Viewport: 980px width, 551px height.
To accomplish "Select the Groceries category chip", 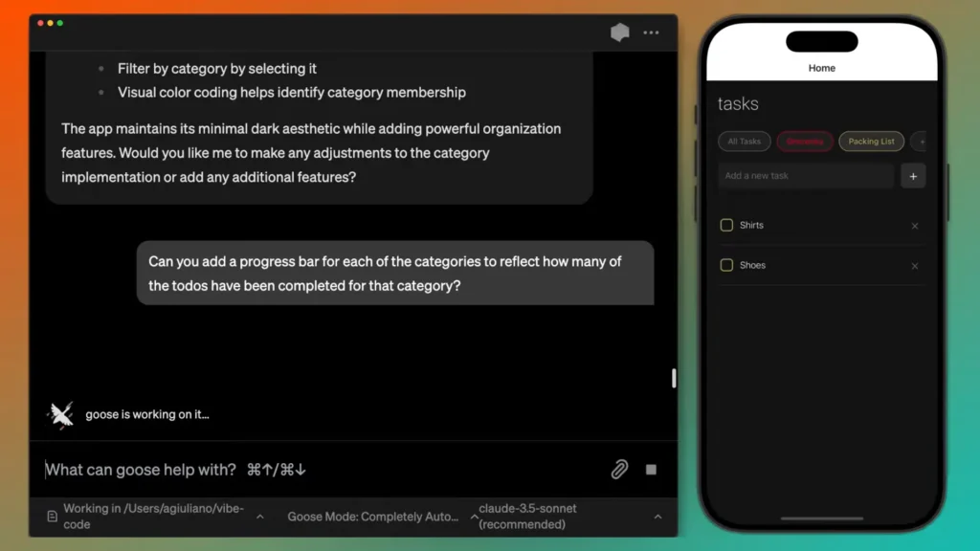I will 805,141.
